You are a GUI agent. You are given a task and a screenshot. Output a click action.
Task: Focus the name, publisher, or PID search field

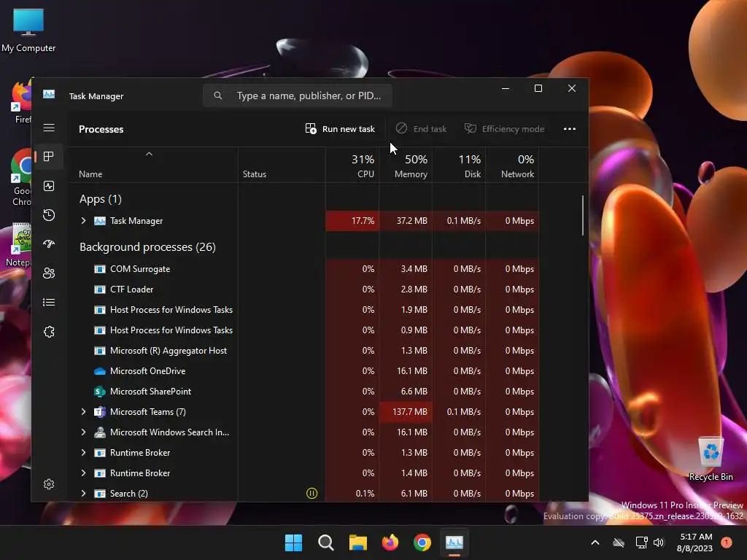click(298, 96)
